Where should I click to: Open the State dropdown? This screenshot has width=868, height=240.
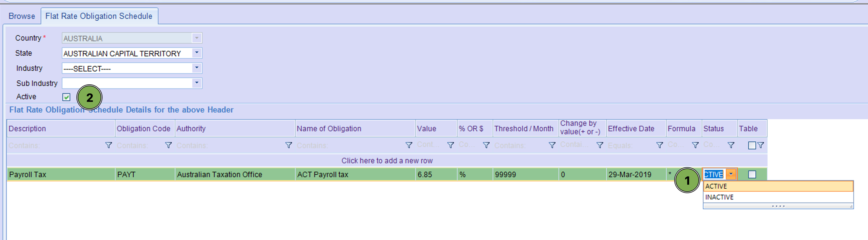pos(197,53)
